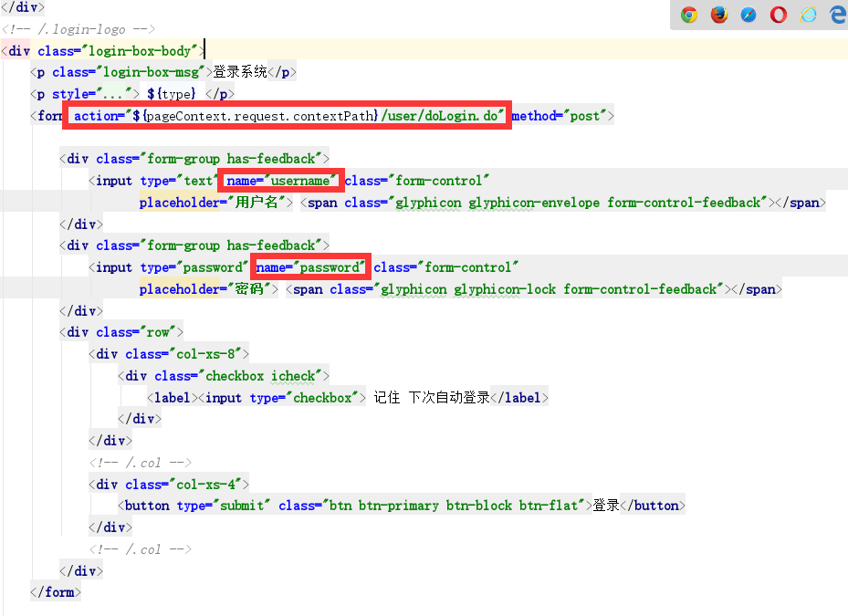Click placeholder="密码" attribute
Screen dimensions: 848x616
click(205, 288)
